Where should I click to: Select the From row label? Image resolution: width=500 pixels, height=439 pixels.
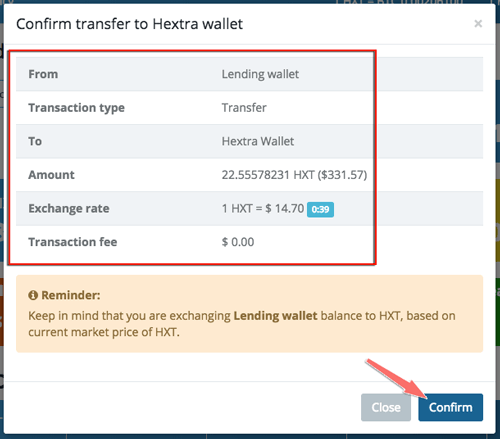click(x=43, y=74)
